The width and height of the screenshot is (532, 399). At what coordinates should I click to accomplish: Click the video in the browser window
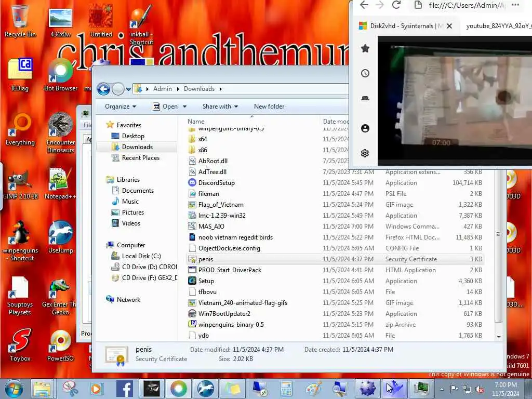click(455, 100)
